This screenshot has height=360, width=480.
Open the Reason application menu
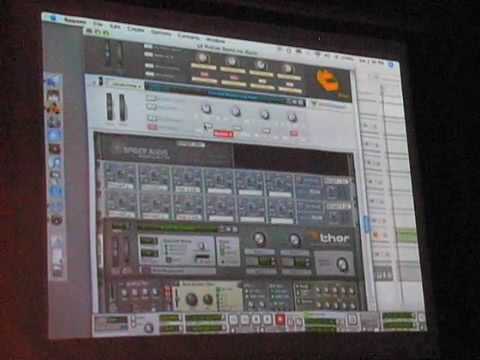pyautogui.click(x=75, y=21)
